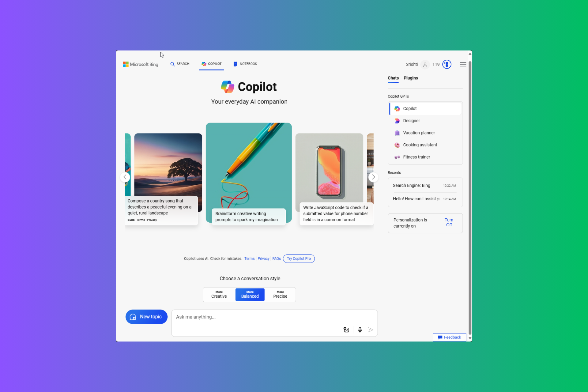The width and height of the screenshot is (588, 392).
Task: Open the hamburger menu icon
Action: coord(463,64)
